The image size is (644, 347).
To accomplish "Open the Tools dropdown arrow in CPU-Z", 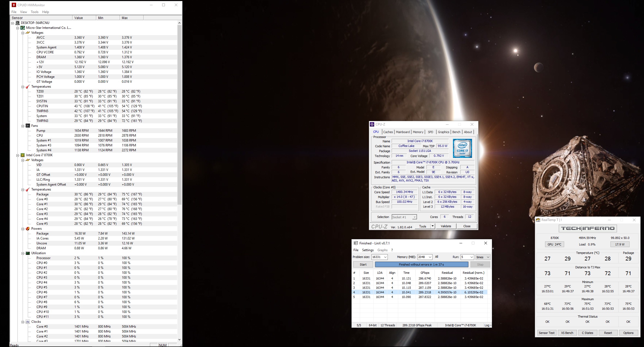I will coord(433,226).
